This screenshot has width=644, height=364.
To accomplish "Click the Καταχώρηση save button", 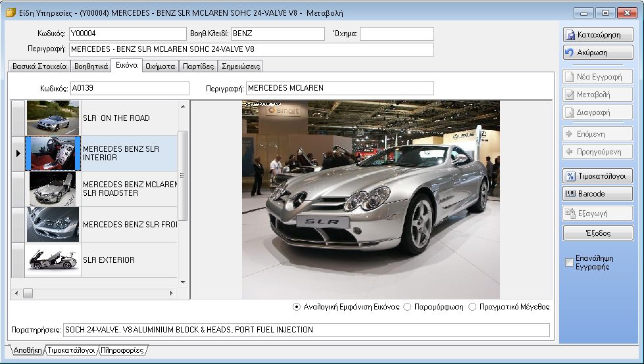I will coord(598,35).
